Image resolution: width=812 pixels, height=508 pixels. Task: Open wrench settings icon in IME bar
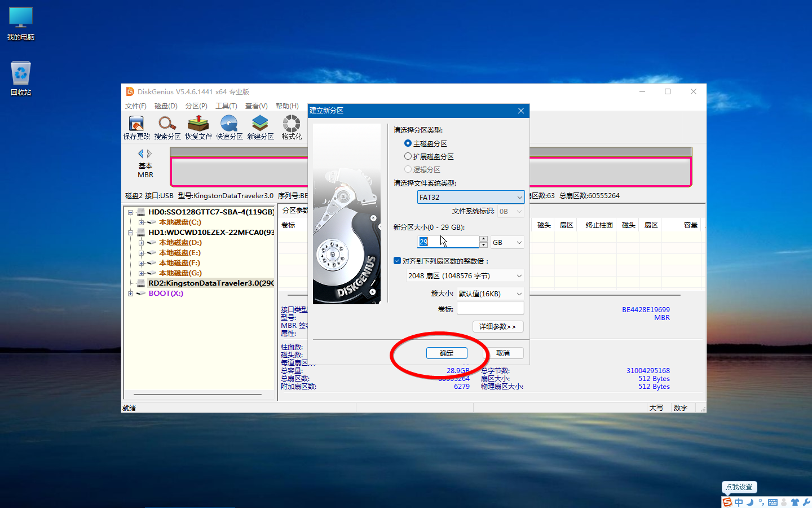pyautogui.click(x=806, y=502)
